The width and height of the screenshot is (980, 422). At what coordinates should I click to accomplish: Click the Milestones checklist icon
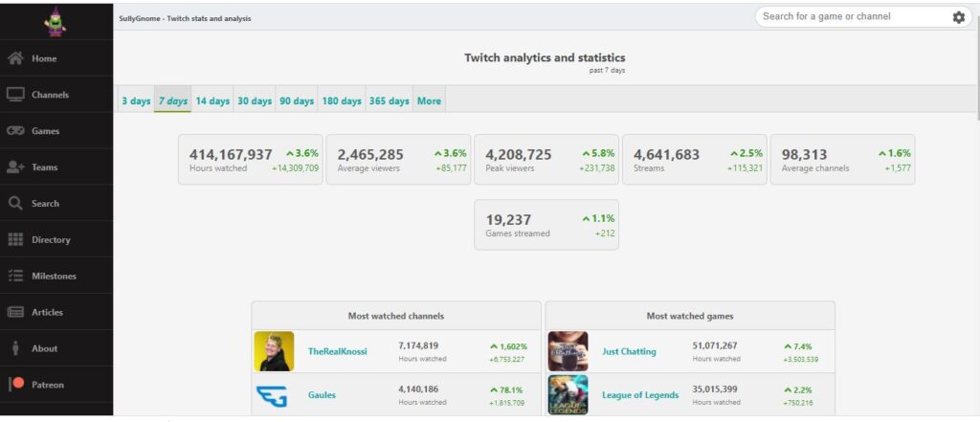(x=15, y=276)
